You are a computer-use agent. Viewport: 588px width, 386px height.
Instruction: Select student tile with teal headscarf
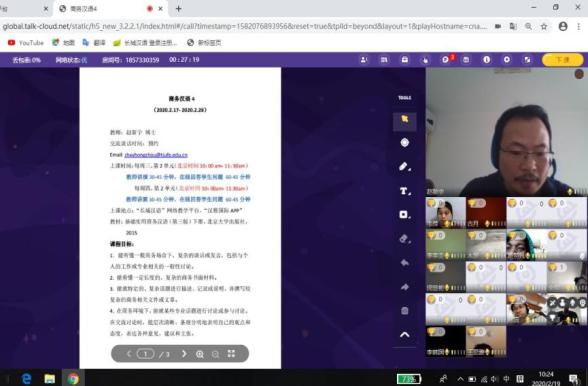pyautogui.click(x=526, y=245)
